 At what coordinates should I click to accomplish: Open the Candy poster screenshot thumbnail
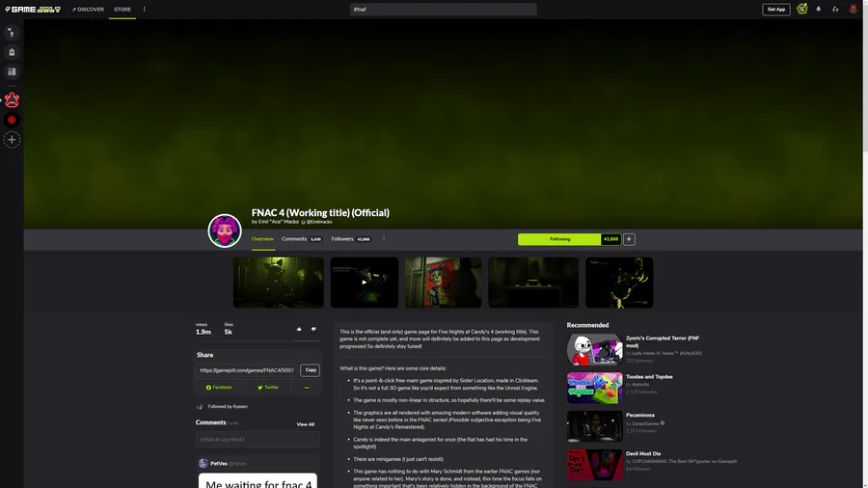(443, 283)
